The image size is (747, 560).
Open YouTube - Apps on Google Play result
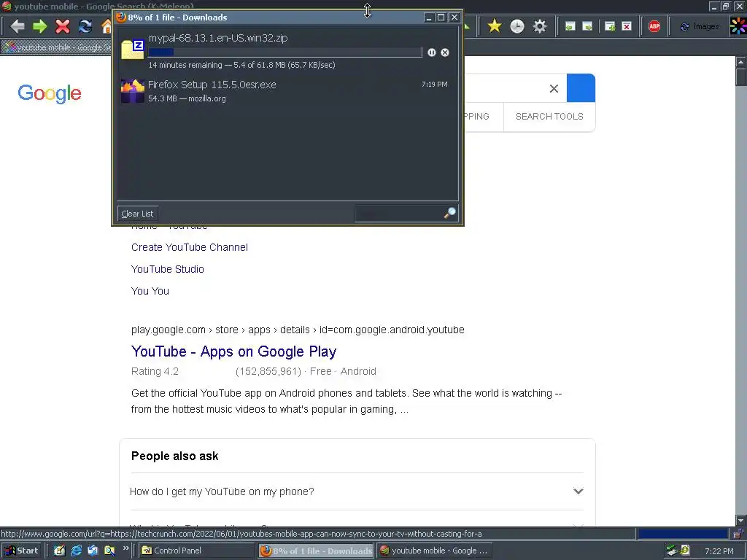(x=234, y=352)
